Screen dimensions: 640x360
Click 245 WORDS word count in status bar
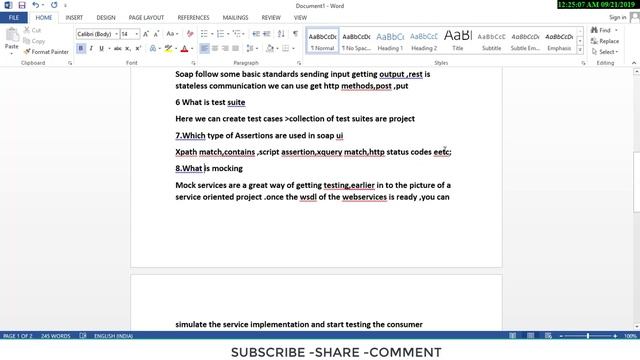(x=56, y=336)
